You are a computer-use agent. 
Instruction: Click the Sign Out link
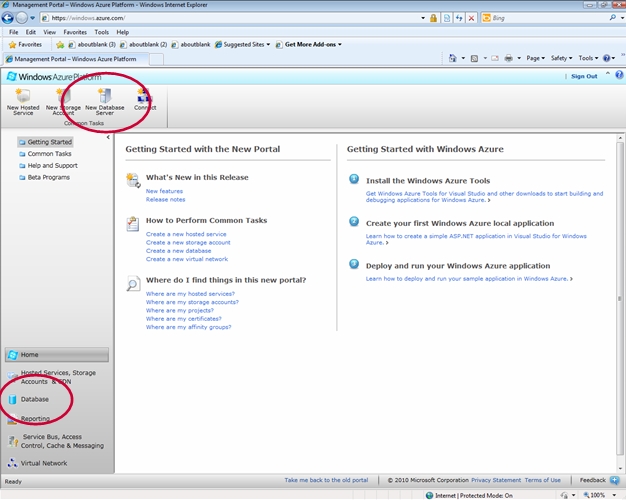point(584,76)
